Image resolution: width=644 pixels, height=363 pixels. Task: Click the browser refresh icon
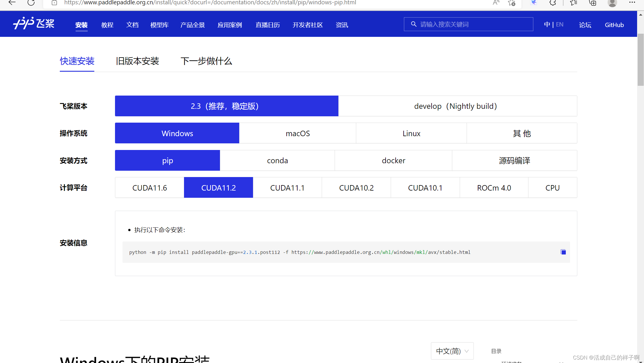(x=31, y=3)
